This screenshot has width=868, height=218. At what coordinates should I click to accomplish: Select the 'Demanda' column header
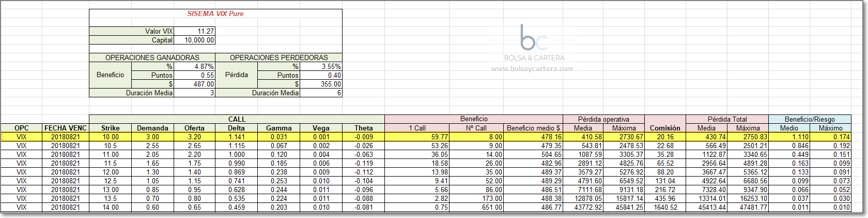pos(152,128)
